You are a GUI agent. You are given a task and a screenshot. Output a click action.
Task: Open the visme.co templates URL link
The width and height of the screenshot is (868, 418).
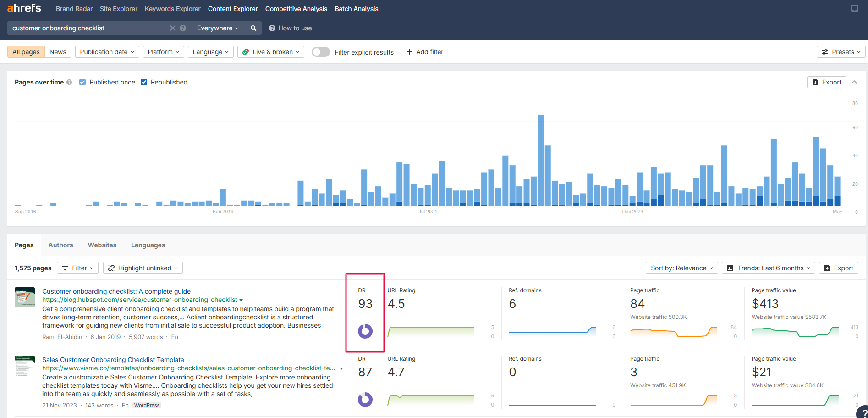[189, 368]
